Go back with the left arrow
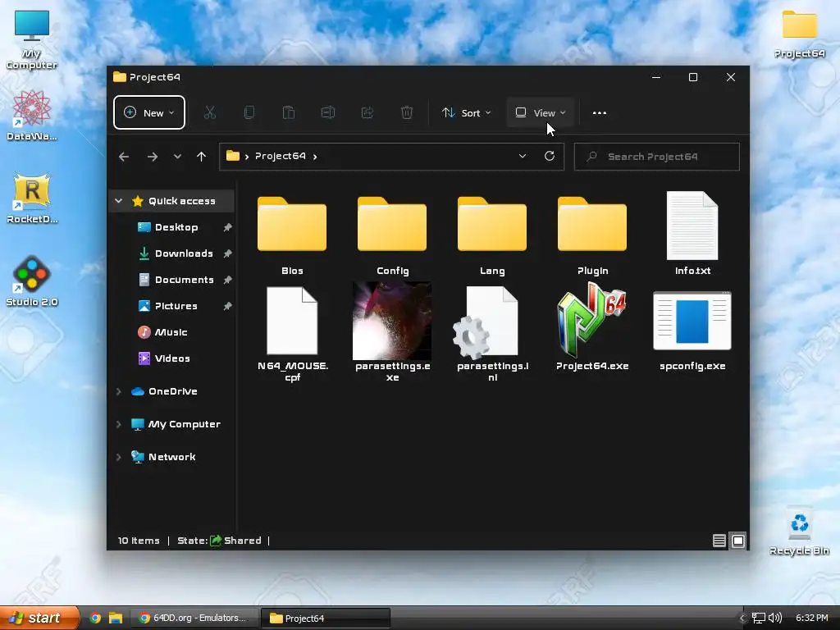Image resolution: width=840 pixels, height=630 pixels. (124, 157)
